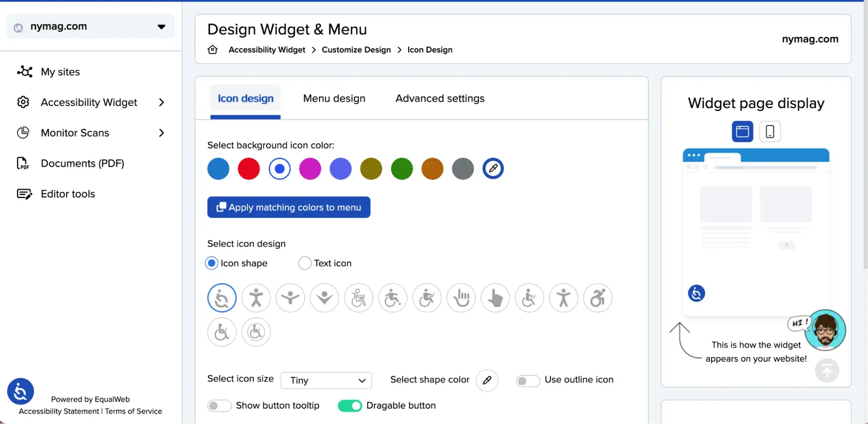
Task: Turn on Show button tooltip toggle
Action: [219, 406]
